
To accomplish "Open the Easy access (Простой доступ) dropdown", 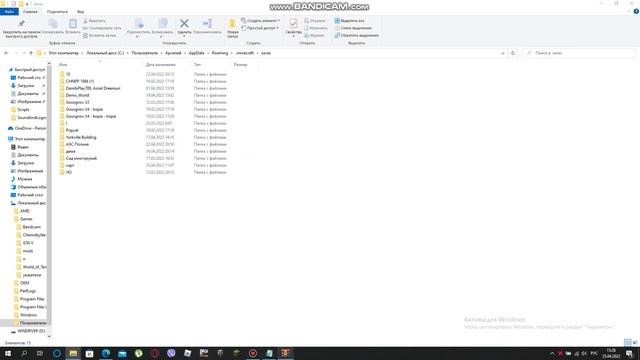I will 260,28.
